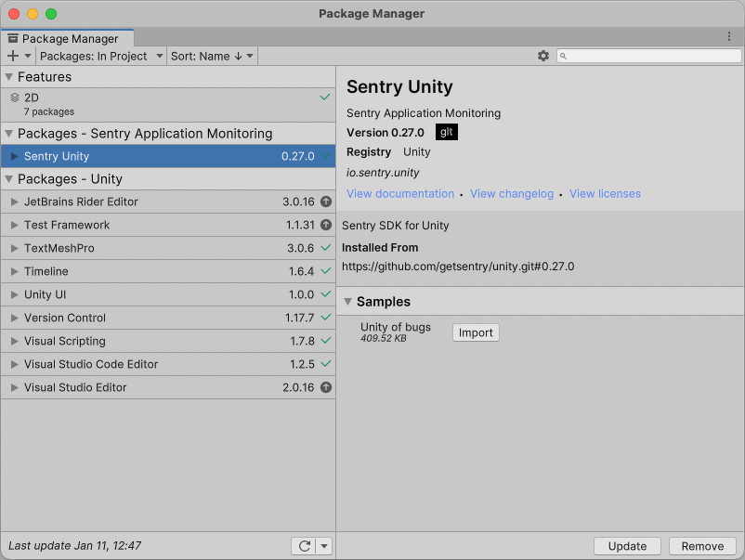Select the Visual Scripting package
This screenshot has width=745, height=560.
pyautogui.click(x=168, y=342)
